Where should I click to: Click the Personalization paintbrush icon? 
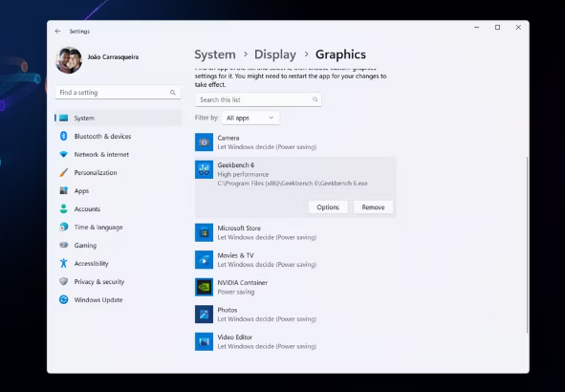(64, 172)
